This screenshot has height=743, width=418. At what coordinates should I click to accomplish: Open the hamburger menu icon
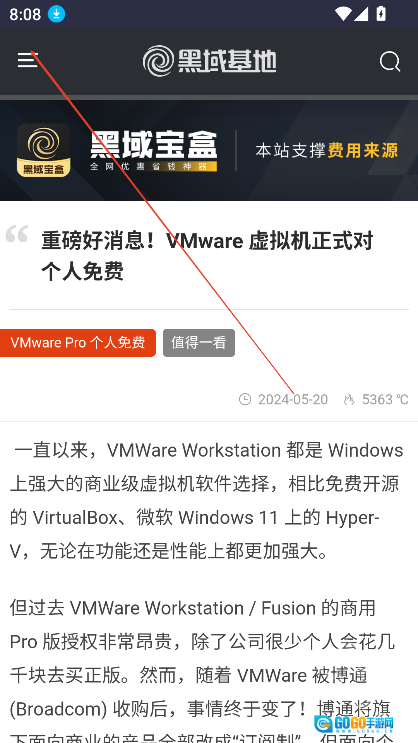(27, 60)
